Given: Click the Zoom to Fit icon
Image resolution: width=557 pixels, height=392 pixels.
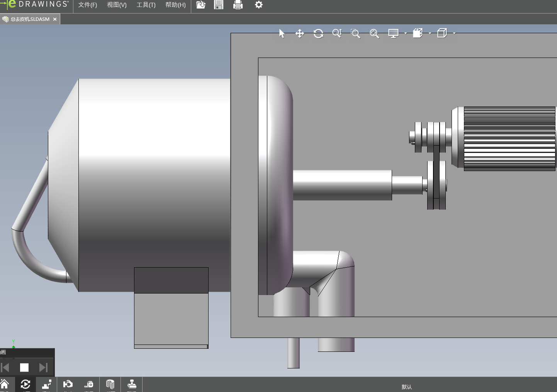Looking at the screenshot, I should 374,34.
